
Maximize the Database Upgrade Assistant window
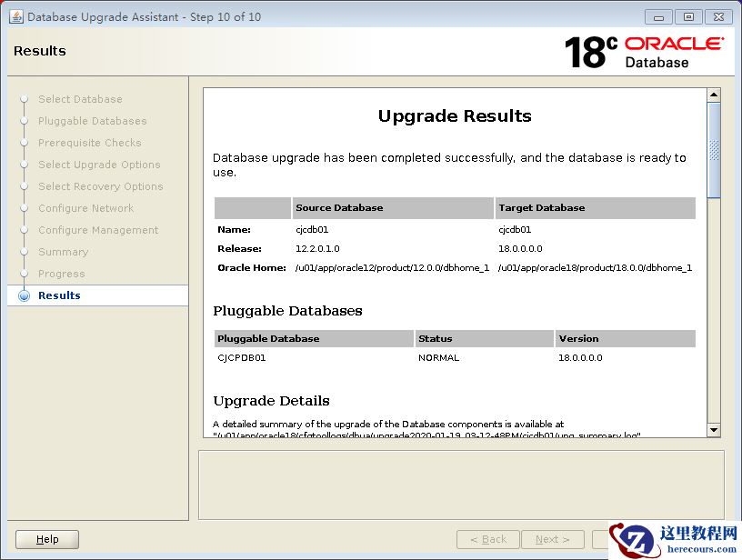click(x=688, y=17)
